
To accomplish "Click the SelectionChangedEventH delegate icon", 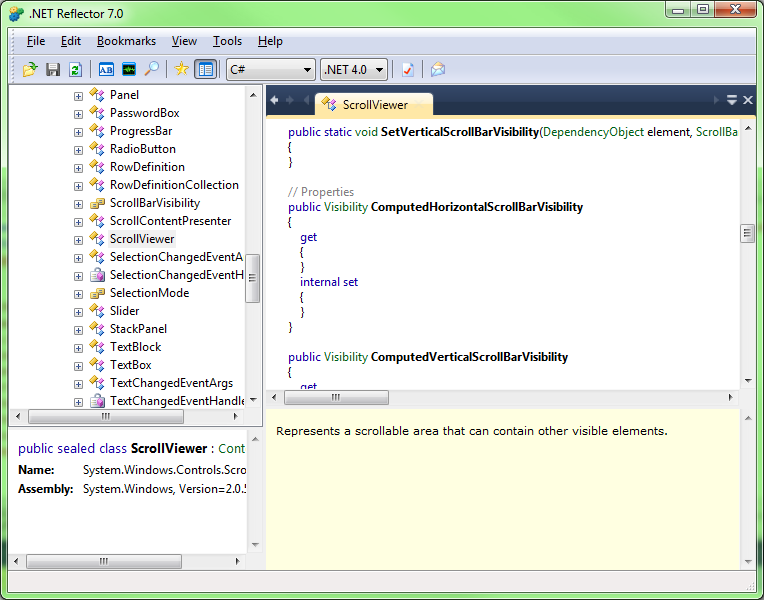I will (97, 275).
